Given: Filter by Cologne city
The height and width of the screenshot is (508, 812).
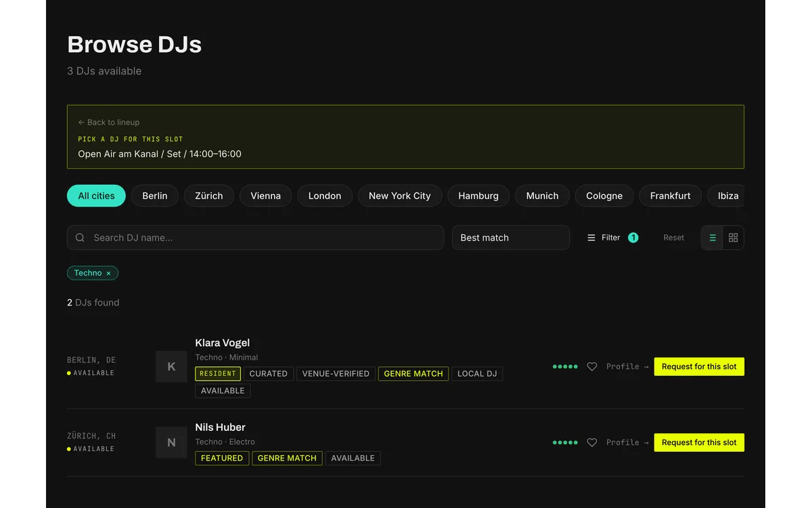Looking at the screenshot, I should tap(604, 196).
